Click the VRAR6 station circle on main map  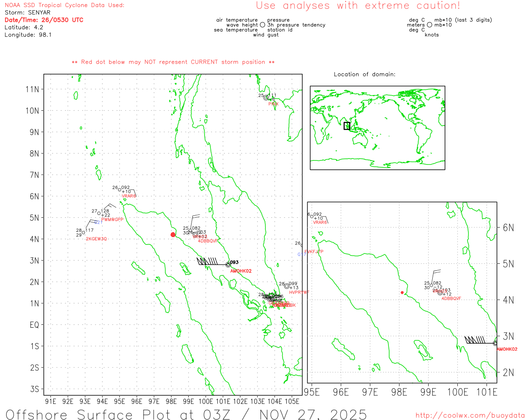point(120,189)
